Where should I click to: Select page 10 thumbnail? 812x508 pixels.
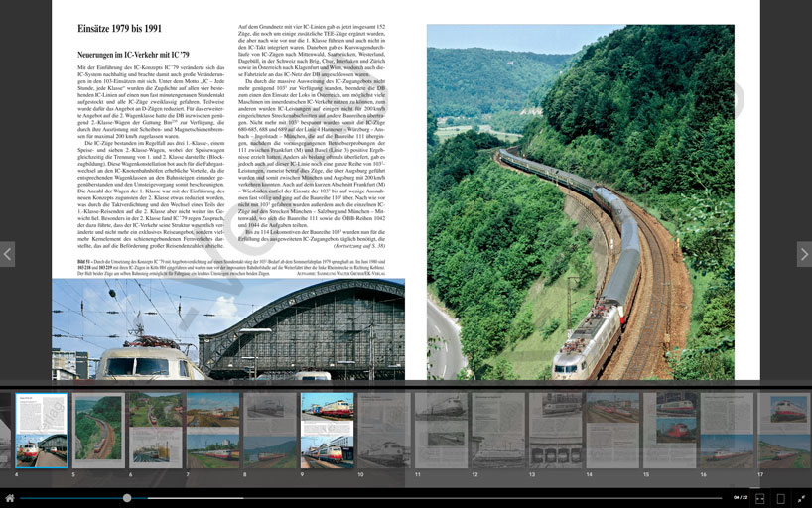click(x=384, y=430)
